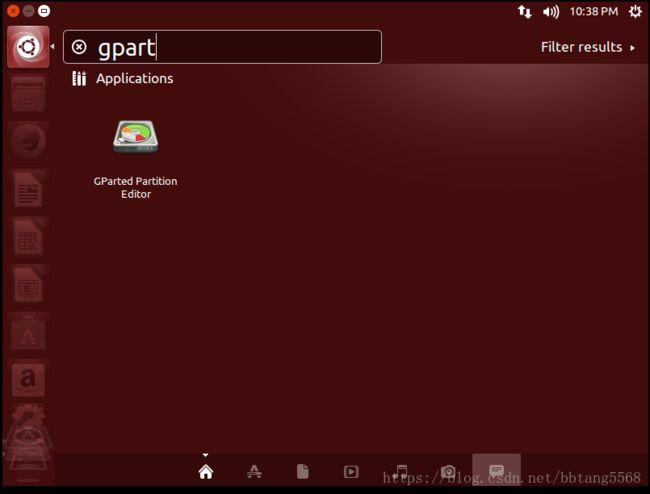Open Ubuntu Software Center launcher icon

pos(28,332)
